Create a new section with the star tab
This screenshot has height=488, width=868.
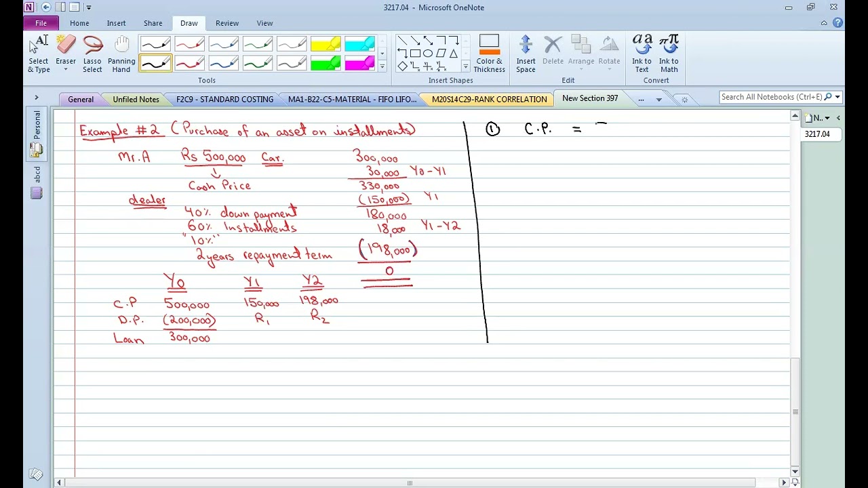pyautogui.click(x=684, y=100)
